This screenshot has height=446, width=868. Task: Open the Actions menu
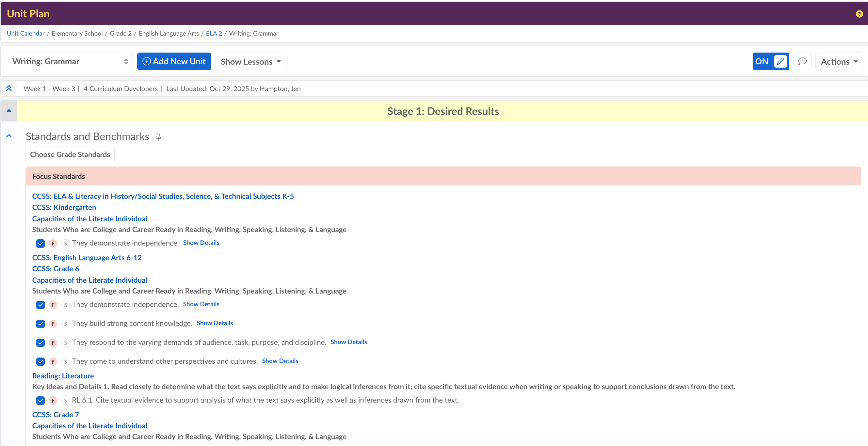click(x=839, y=61)
